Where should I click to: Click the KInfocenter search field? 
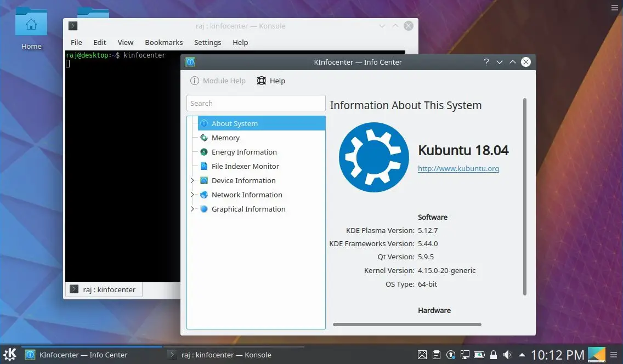pyautogui.click(x=256, y=103)
